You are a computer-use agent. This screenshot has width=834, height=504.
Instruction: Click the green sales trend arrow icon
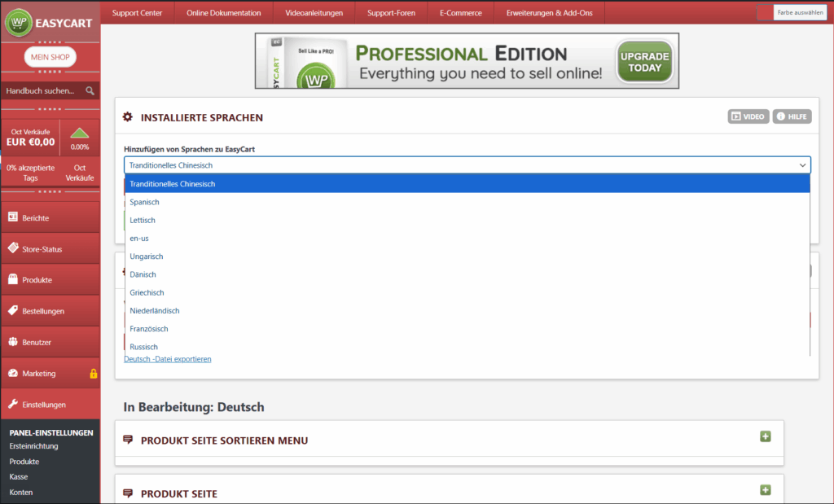80,134
